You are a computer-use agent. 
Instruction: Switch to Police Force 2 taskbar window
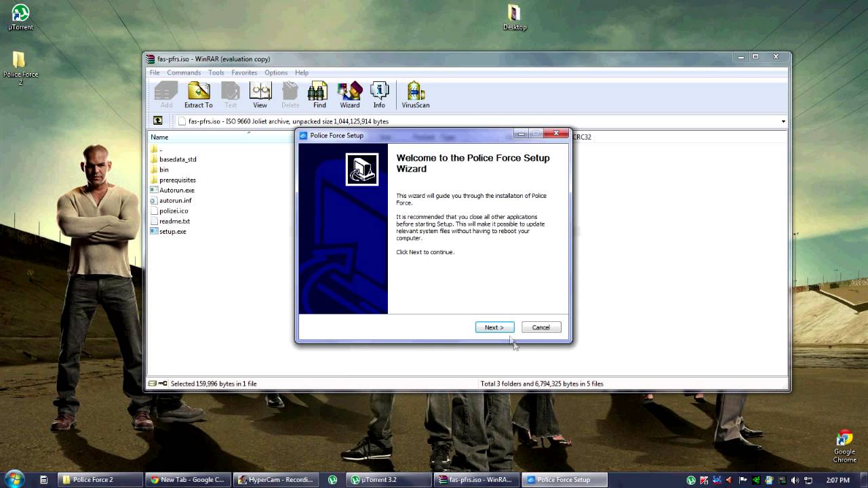click(x=100, y=480)
